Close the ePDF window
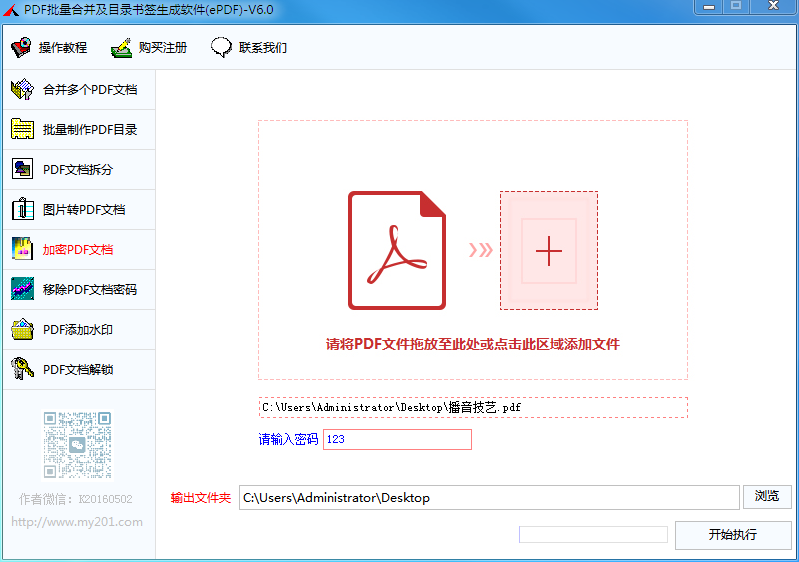The width and height of the screenshot is (799, 562). click(x=773, y=7)
